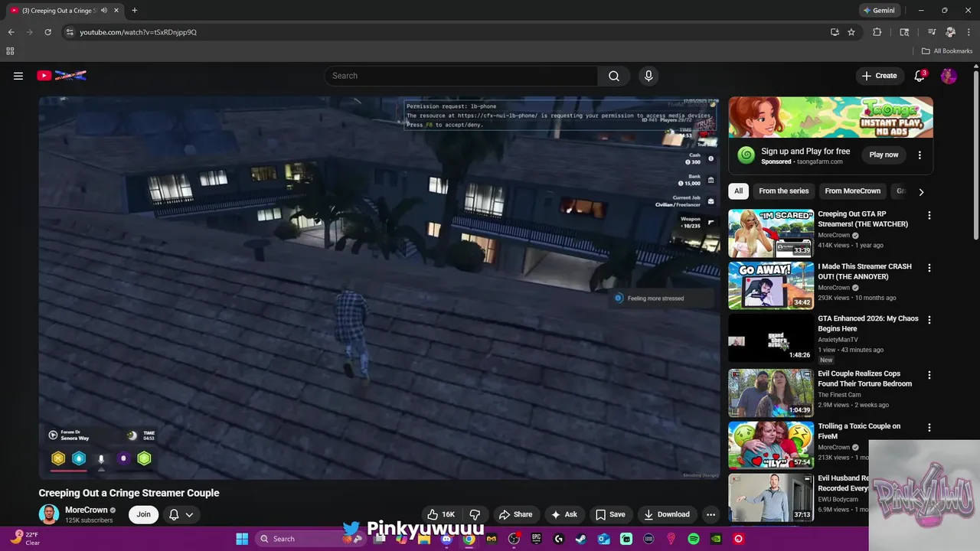The width and height of the screenshot is (980, 551).
Task: Open the Gemini button in Chrome
Action: click(x=879, y=11)
